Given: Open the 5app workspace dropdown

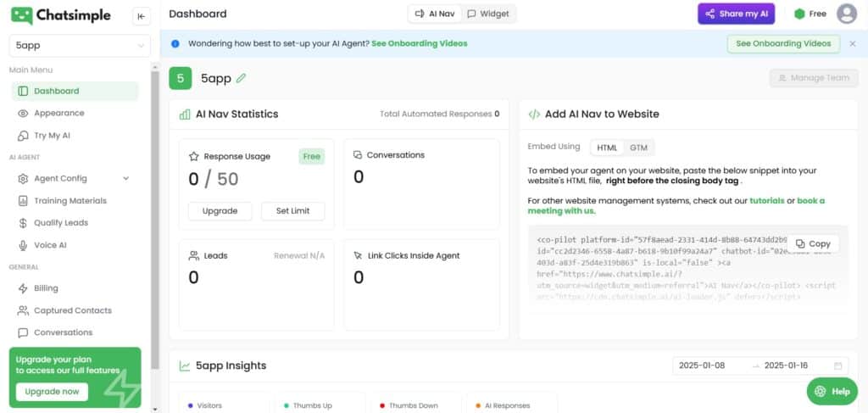Looking at the screenshot, I should 80,46.
